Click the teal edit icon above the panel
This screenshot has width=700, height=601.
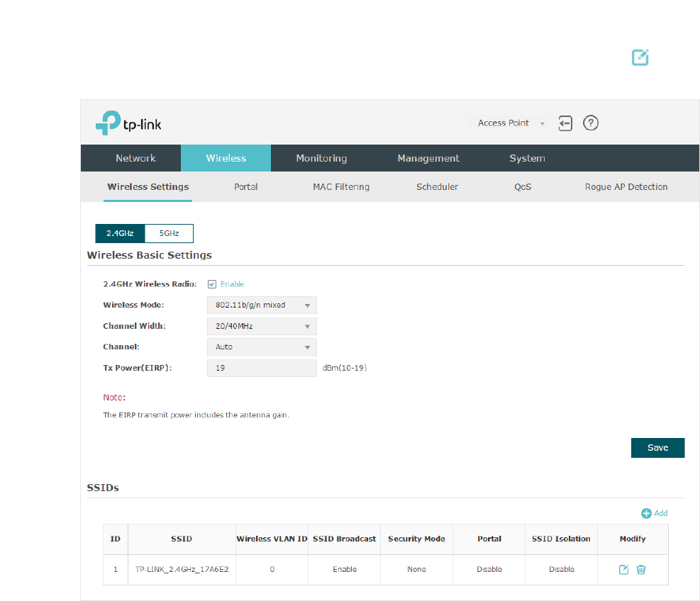point(640,57)
